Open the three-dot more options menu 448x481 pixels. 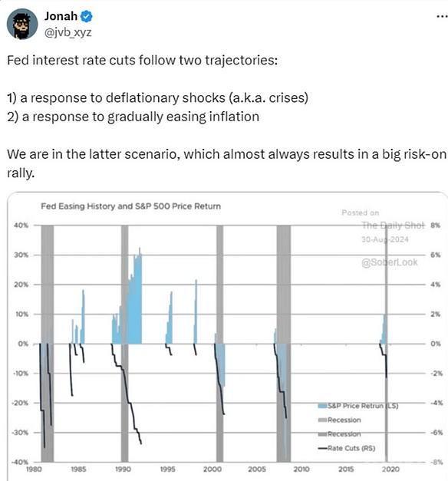(x=442, y=17)
